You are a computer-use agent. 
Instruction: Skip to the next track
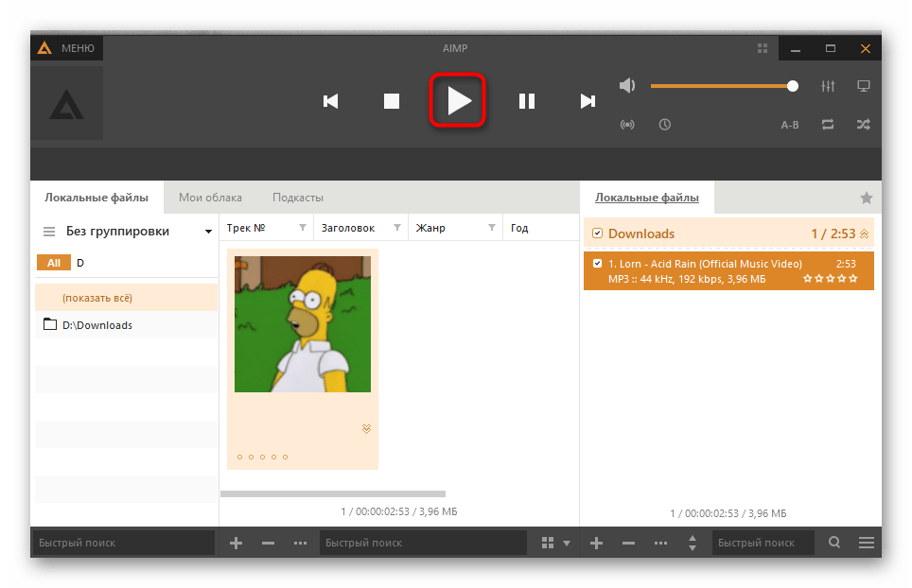(x=588, y=101)
